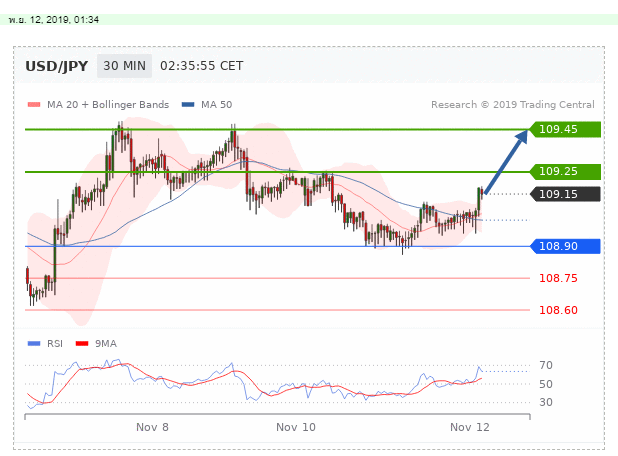Click the Research © 2019 Trading Central text
This screenshot has height=456, width=618.
pyautogui.click(x=513, y=105)
